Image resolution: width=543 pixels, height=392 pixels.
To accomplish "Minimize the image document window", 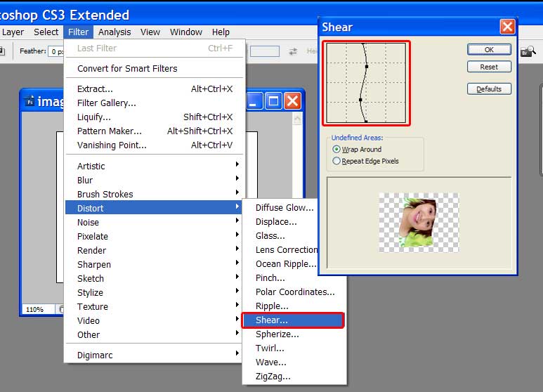I will pyautogui.click(x=254, y=101).
